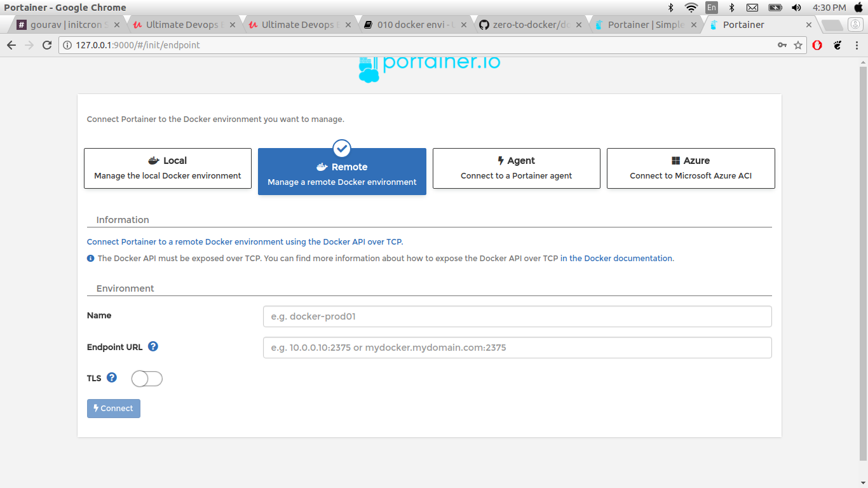
Task: Bookmark this page with star icon
Action: pos(798,45)
